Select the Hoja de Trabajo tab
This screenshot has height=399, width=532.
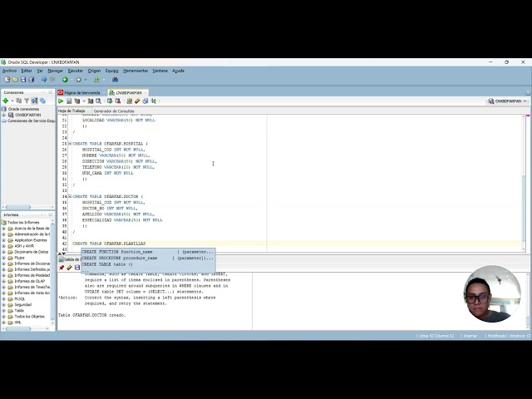coord(71,111)
